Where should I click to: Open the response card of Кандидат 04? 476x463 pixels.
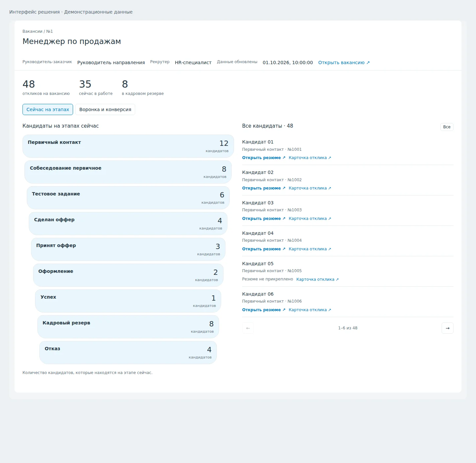tap(310, 249)
